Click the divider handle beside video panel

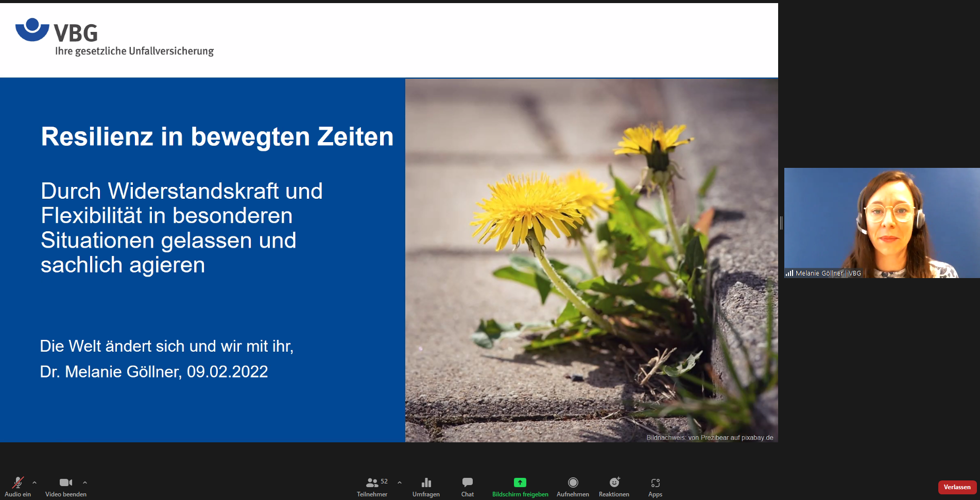click(x=781, y=222)
